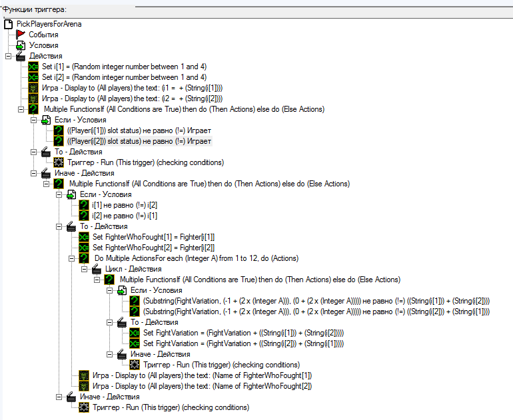Collapse То - Действия containing Set FighterWhoFought
The height and width of the screenshot is (420, 513).
[59, 226]
